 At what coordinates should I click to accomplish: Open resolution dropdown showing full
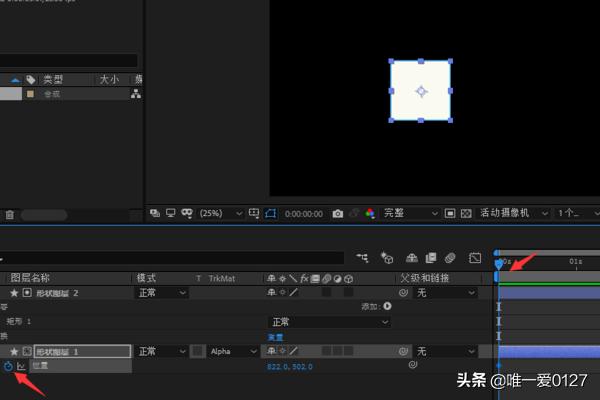tap(410, 213)
